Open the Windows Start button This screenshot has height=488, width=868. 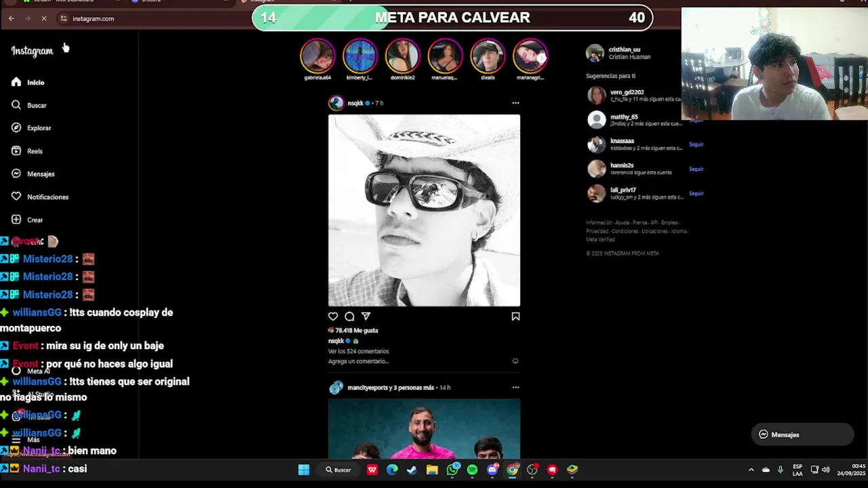(304, 470)
